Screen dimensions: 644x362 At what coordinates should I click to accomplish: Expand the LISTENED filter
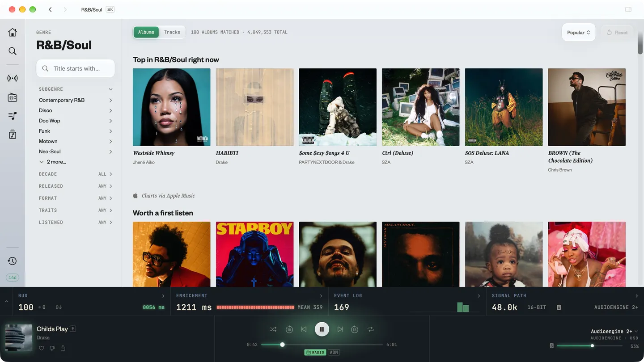click(76, 222)
